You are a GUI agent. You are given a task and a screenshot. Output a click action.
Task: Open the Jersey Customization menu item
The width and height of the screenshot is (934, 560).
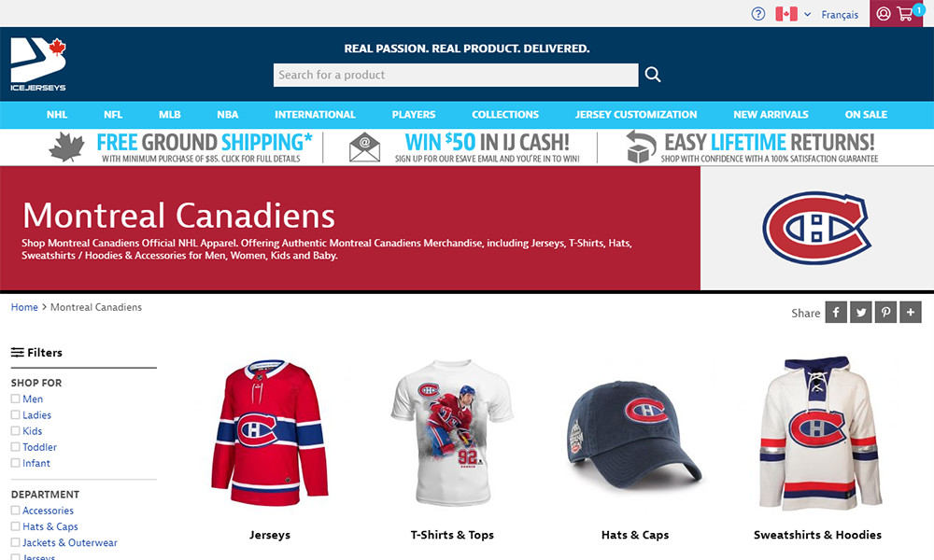(x=636, y=115)
